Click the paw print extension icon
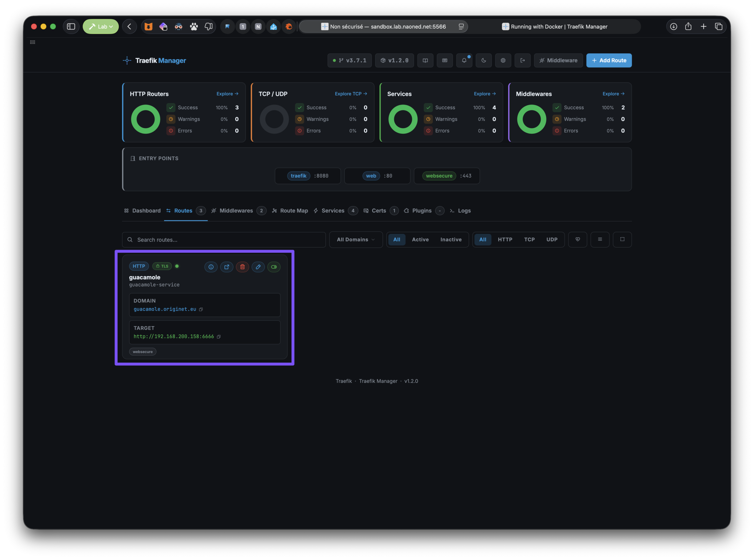 [194, 27]
